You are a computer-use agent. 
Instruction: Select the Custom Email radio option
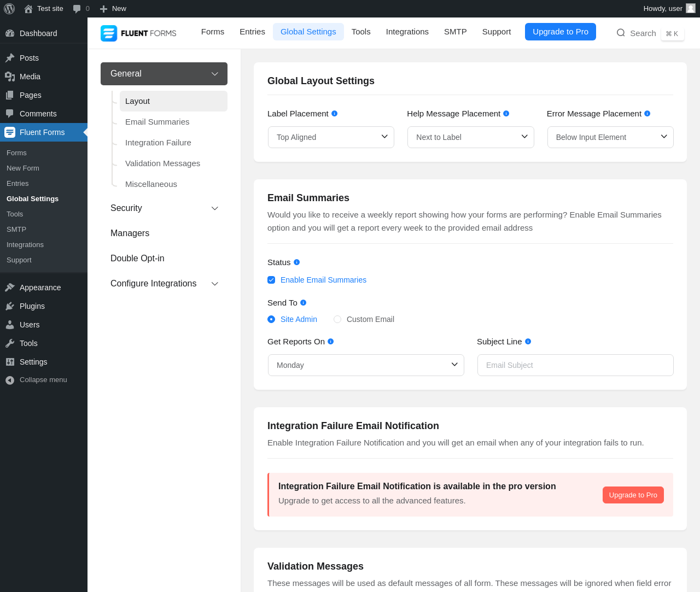click(x=337, y=319)
